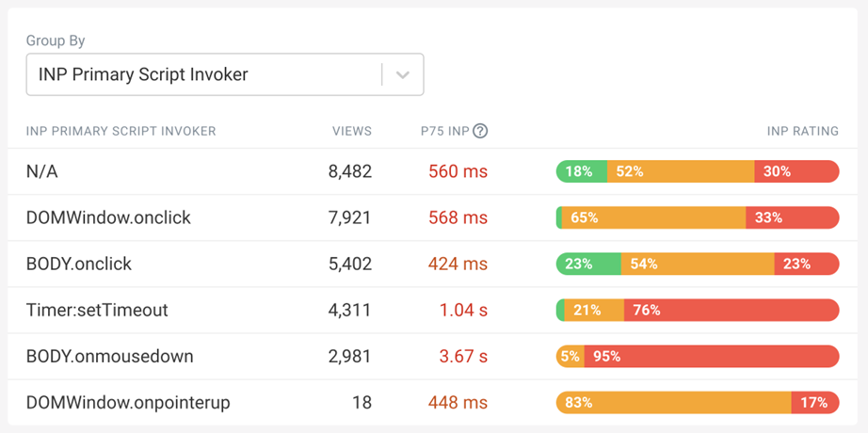Viewport: 868px width, 433px height.
Task: Click the 76% red segment for Timer:setTimeout
Action: (x=731, y=310)
